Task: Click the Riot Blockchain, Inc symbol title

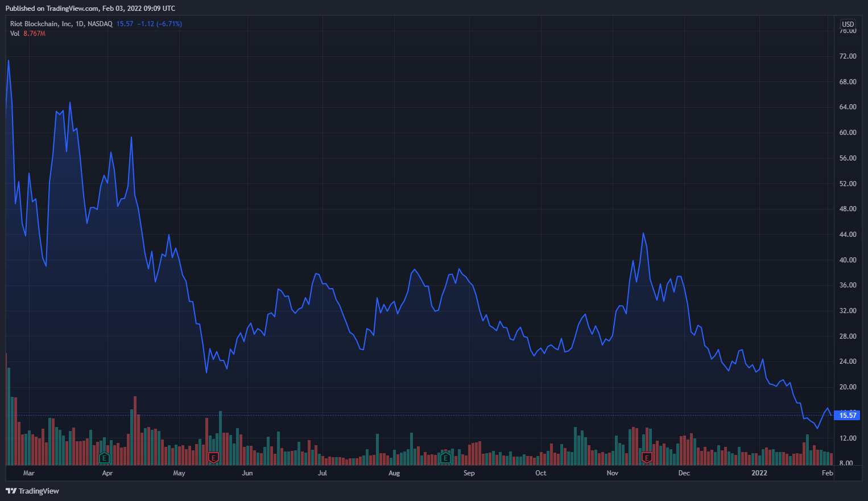Action: (41, 24)
